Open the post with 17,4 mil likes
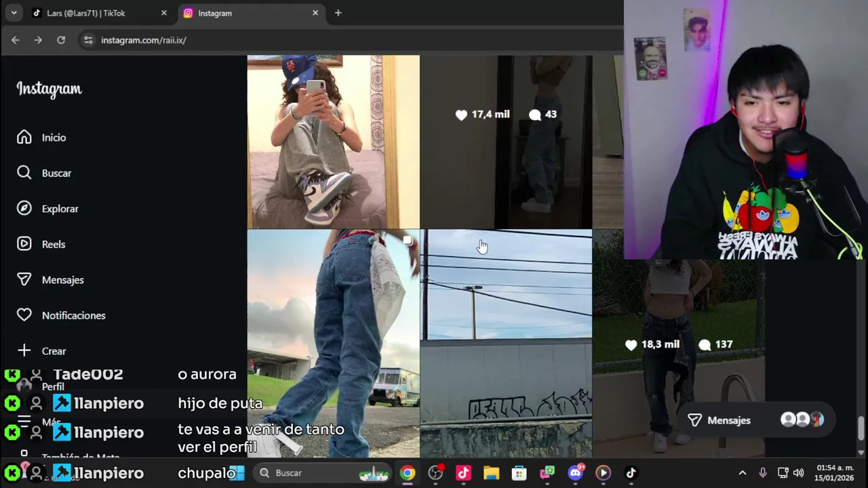This screenshot has height=488, width=868. (506, 142)
